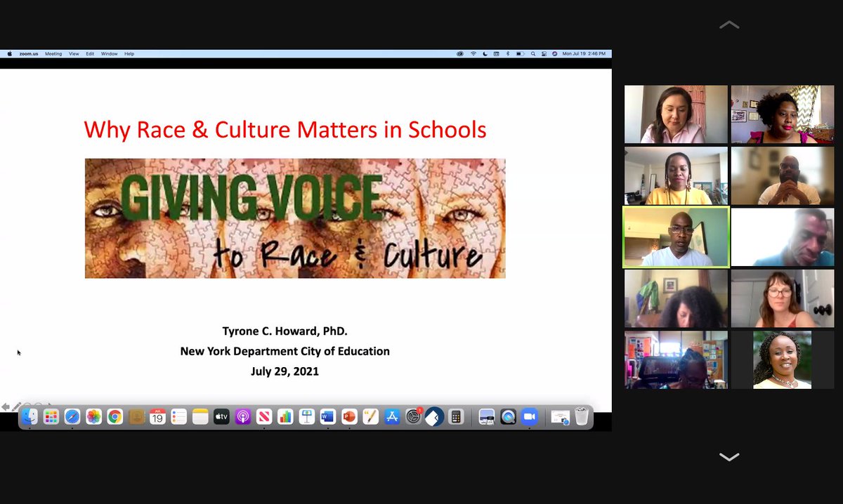The image size is (843, 504).
Task: Select the participant video wearing yellow shirt
Action: pyautogui.click(x=677, y=175)
